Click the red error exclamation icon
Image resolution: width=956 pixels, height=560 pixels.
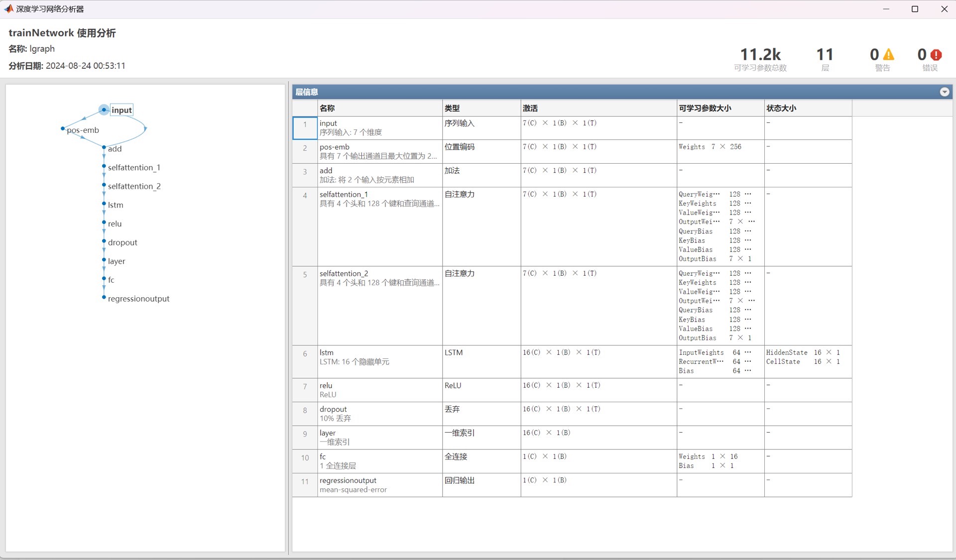click(x=936, y=55)
